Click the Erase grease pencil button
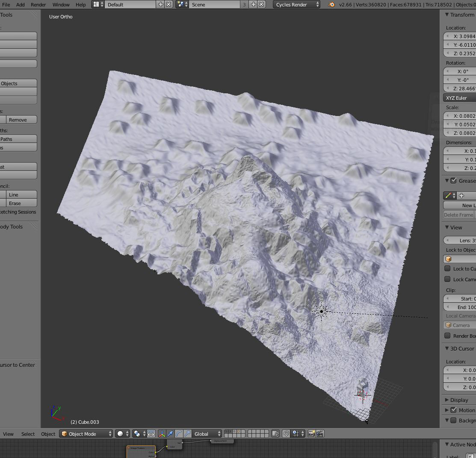The height and width of the screenshot is (458, 476). [x=21, y=203]
